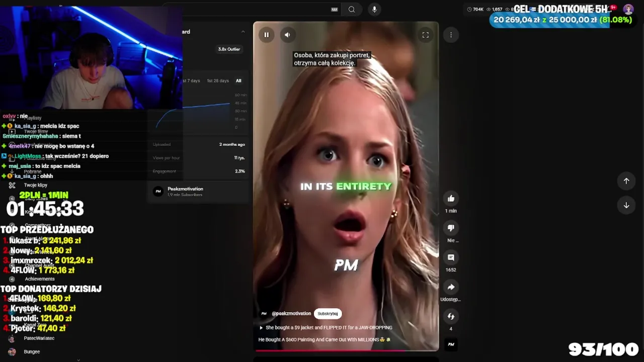Start voice search with microphone

[x=374, y=9]
